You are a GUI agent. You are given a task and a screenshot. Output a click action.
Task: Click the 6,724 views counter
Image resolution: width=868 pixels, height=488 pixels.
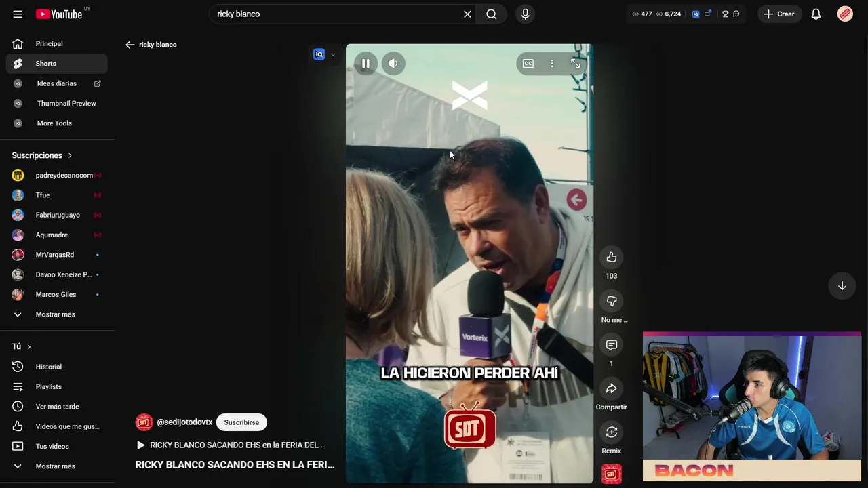pyautogui.click(x=668, y=14)
